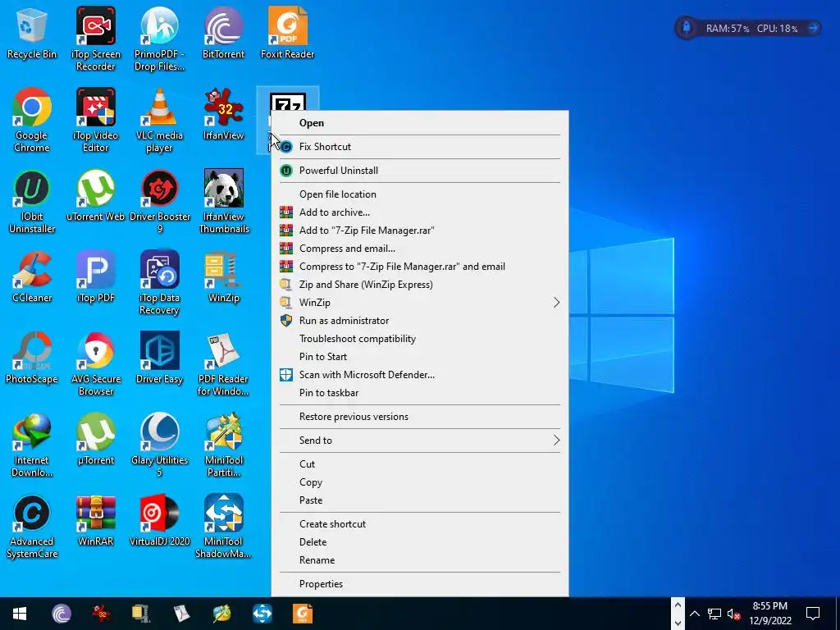Select the iTop Video Editor desktop icon
Viewport: 840px width, 630px height.
(x=95, y=120)
